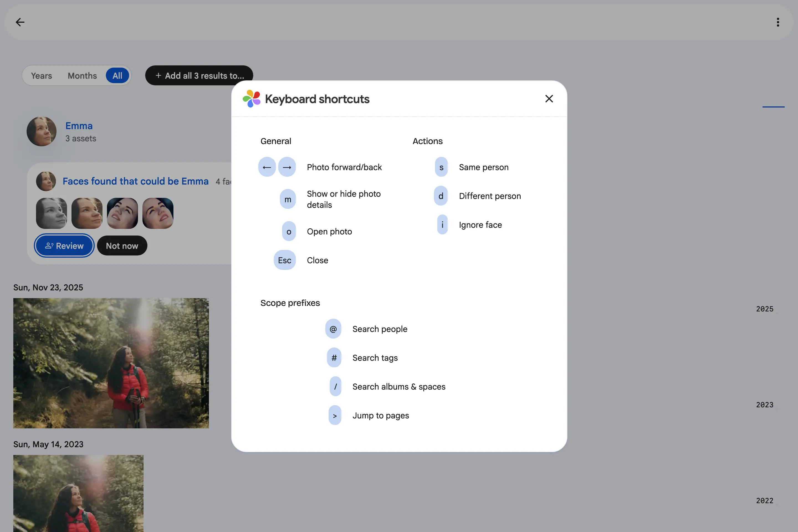Click the '3 assets' count text
This screenshot has height=532, width=798.
81,139
